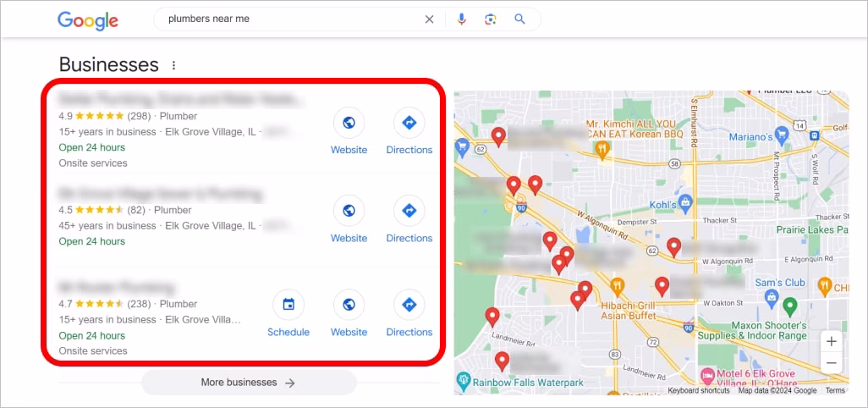Viewport: 868px width, 408px height.
Task: Select Rainbow Falls Waterpark map pin
Action: click(x=463, y=380)
